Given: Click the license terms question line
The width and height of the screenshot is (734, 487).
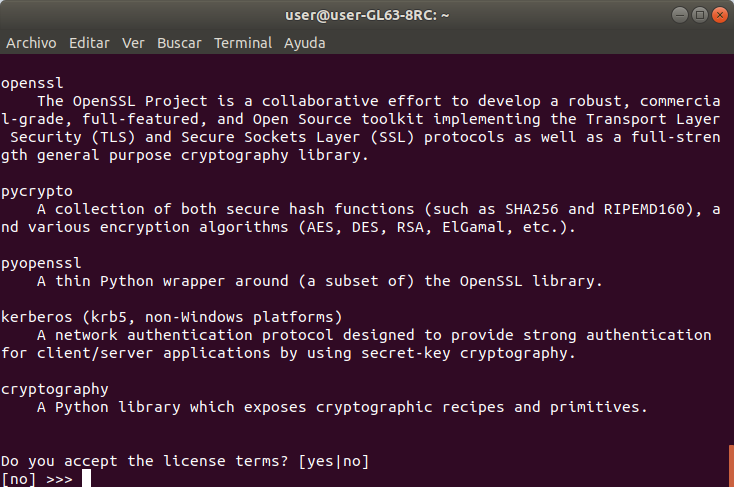Looking at the screenshot, I should pos(185,461).
